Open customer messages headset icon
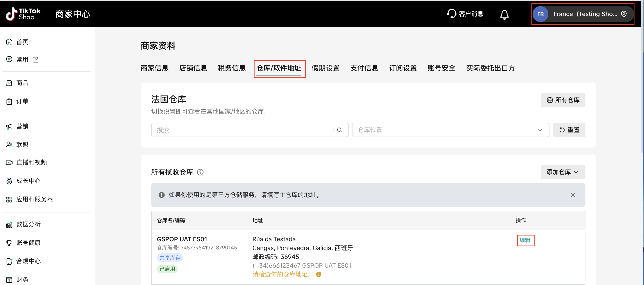This screenshot has height=285, width=644. 451,14
